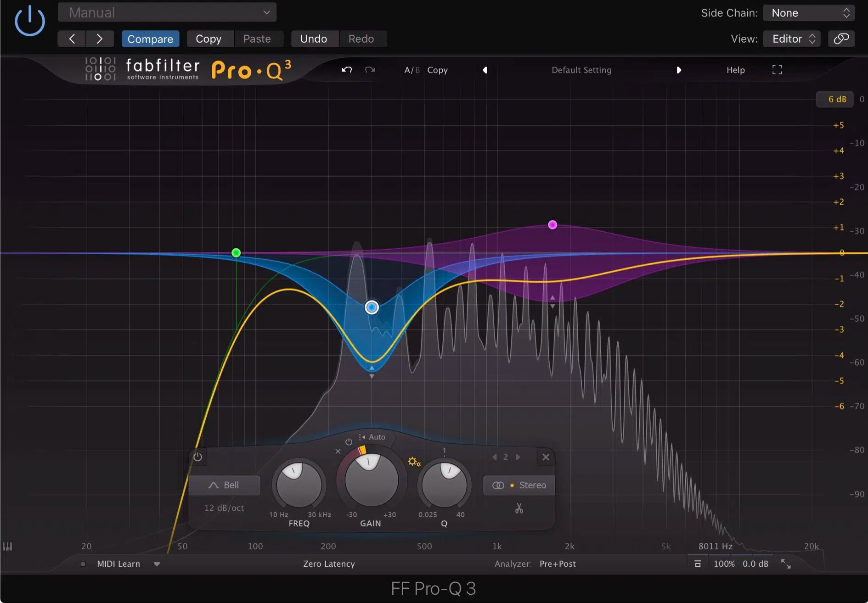
Task: Click the scissors split band icon
Action: click(x=519, y=508)
